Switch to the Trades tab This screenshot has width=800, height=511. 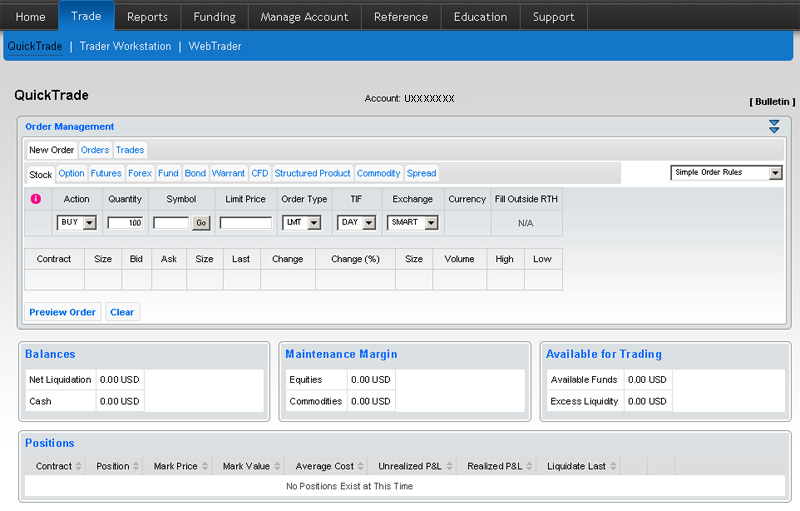(x=130, y=150)
